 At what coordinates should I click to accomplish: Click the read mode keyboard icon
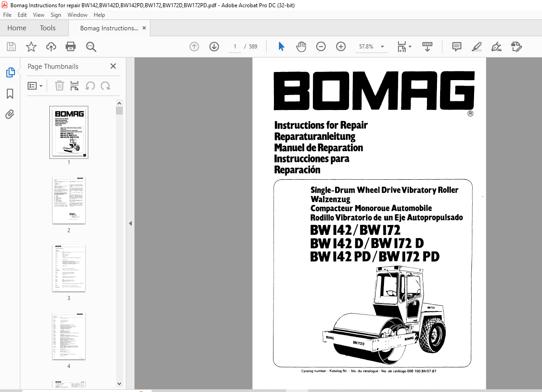[x=427, y=47]
